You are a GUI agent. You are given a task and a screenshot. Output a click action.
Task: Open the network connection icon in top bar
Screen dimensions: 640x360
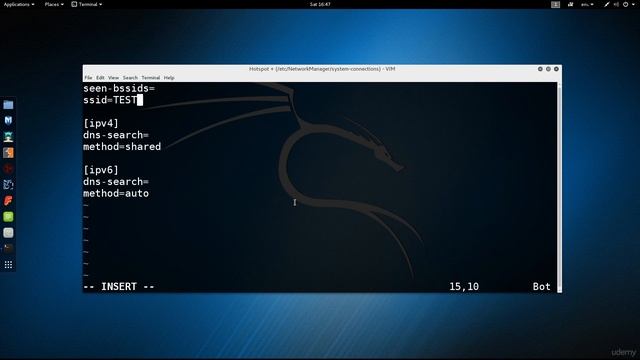(x=607, y=4)
